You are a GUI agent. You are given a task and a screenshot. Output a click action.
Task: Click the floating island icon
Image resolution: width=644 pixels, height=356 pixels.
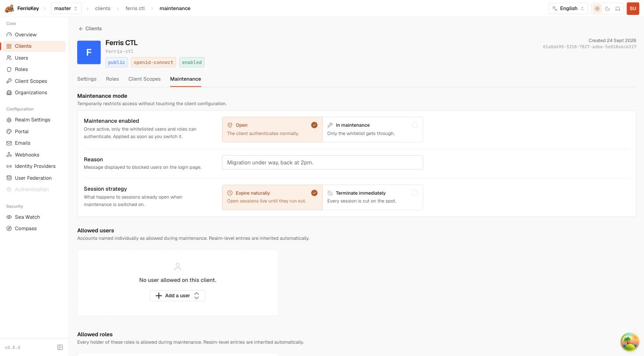pos(630,342)
